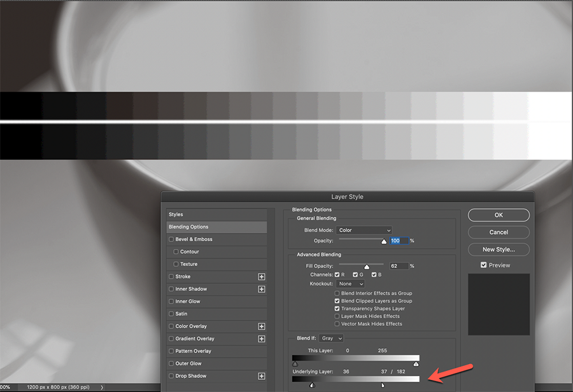Add another Color Overlay with plus icon
The width and height of the screenshot is (573, 392).
(x=261, y=326)
